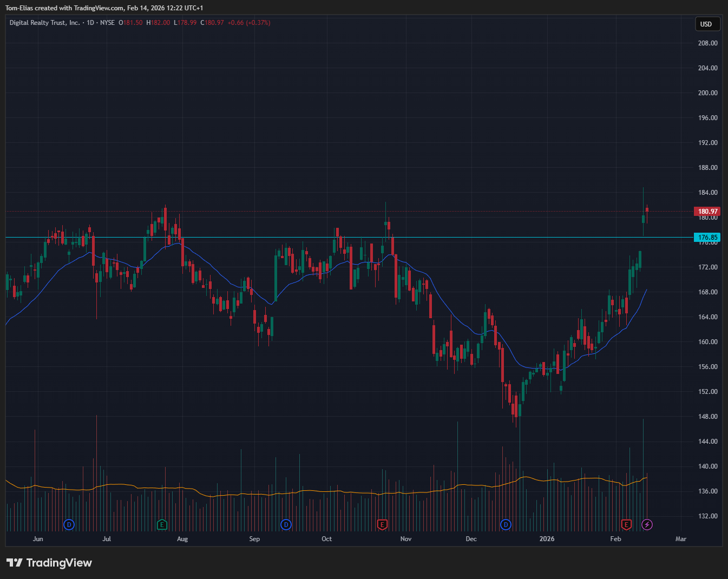Screen dimensions: 728x579
Task: Click the 2026 label on time axis
Action: tap(547, 539)
